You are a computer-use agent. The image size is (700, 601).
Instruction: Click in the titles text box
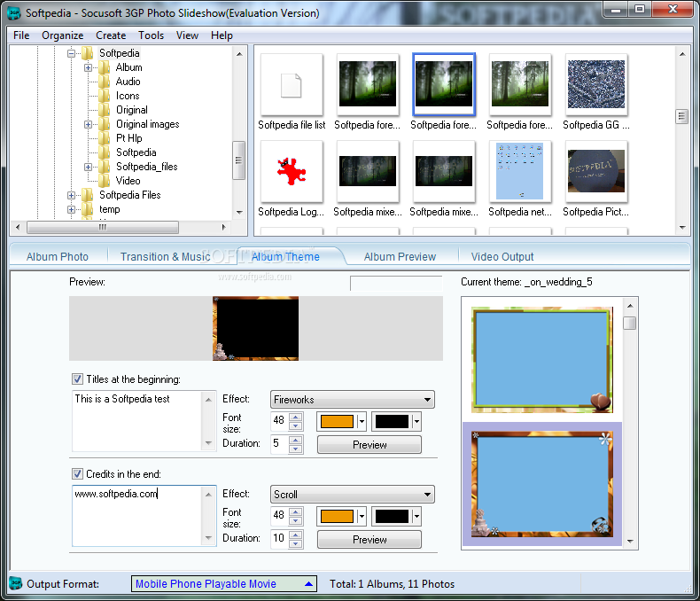(137, 422)
